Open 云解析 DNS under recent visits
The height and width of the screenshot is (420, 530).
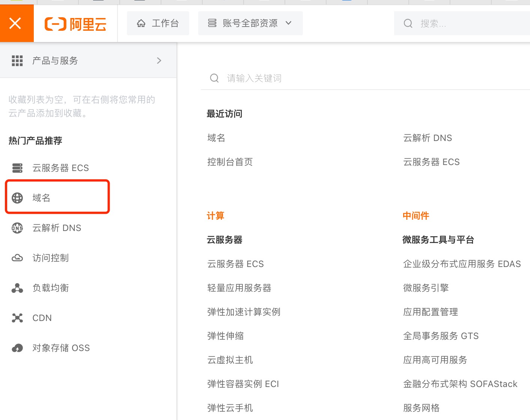[427, 138]
